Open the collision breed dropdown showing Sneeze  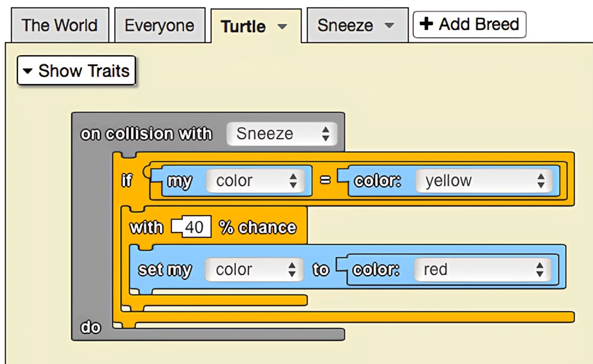[281, 134]
